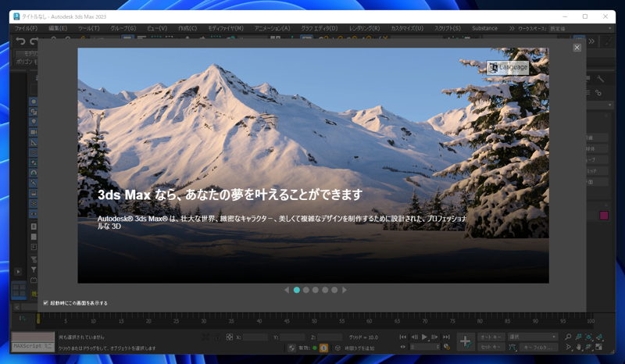Toggle the オートキー auto key button
The height and width of the screenshot is (364, 625).
pos(491,337)
